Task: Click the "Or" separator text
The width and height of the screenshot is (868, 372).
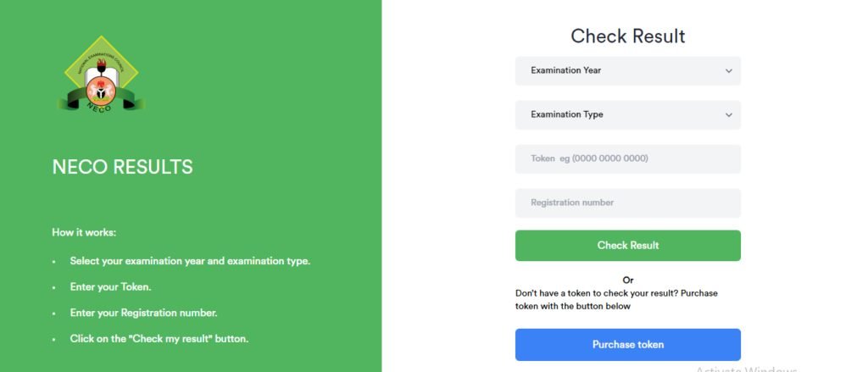Action: pyautogui.click(x=628, y=280)
